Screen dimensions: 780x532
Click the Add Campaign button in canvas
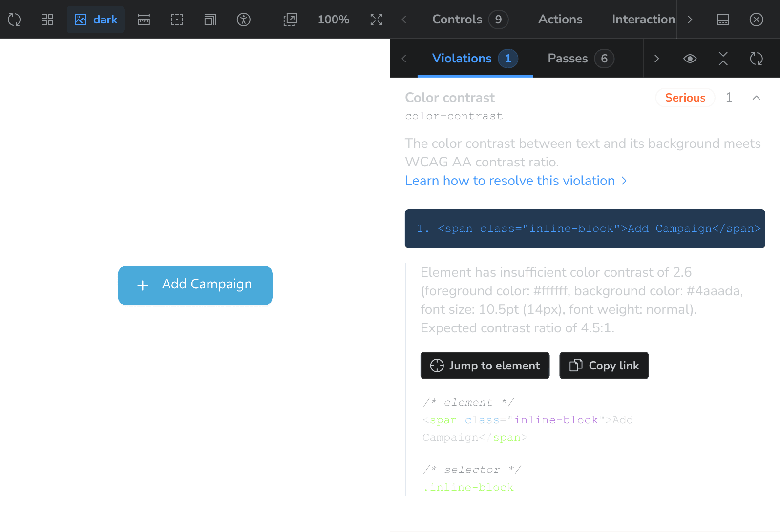click(195, 286)
